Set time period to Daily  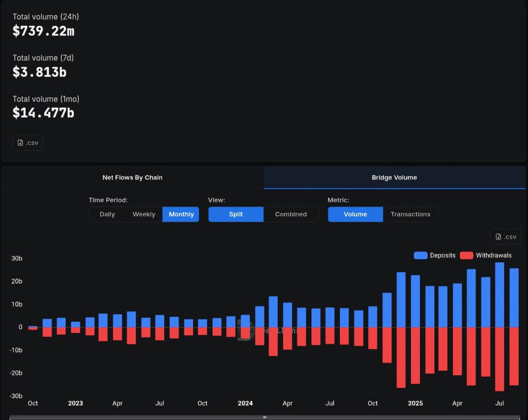[x=107, y=214]
